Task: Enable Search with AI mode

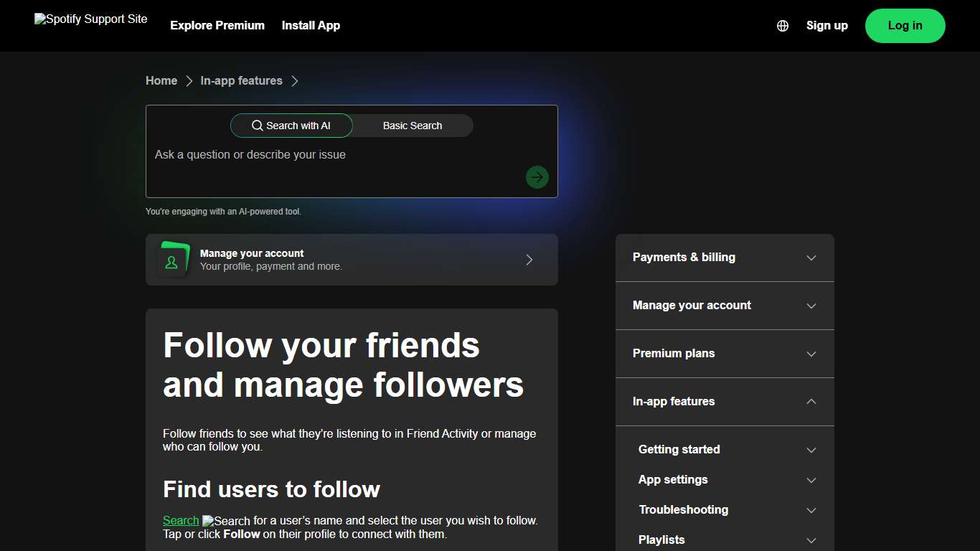Action: pyautogui.click(x=291, y=126)
